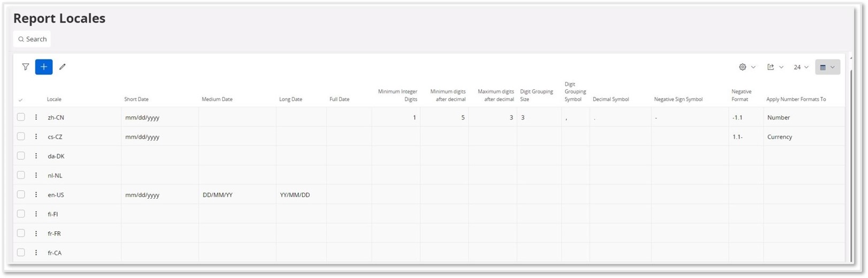
Task: Check the da-DK row checkbox
Action: [x=21, y=155]
